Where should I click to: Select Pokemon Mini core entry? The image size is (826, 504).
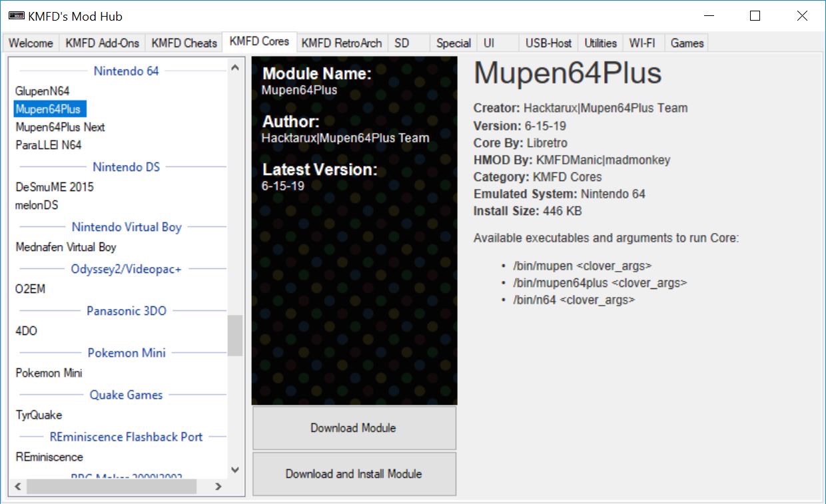49,373
